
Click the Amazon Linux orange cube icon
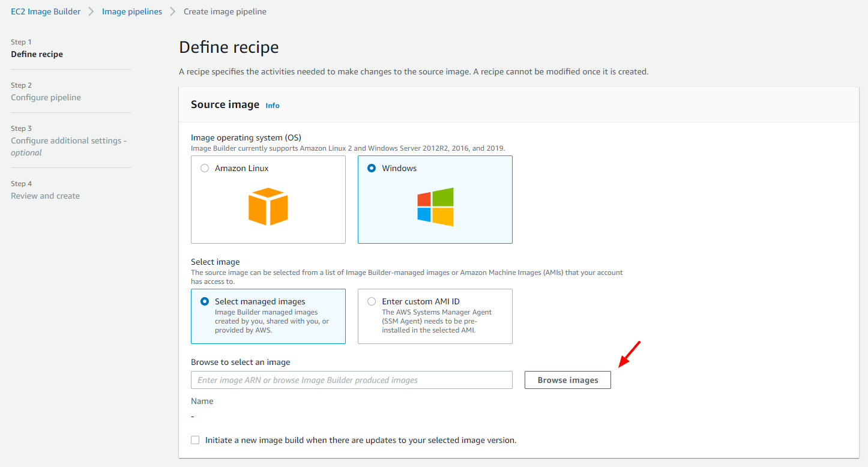[268, 206]
